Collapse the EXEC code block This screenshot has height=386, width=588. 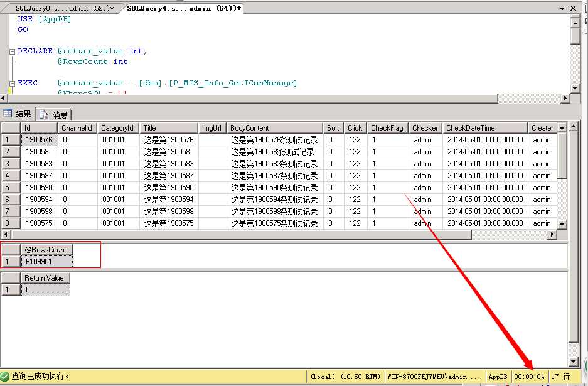coord(13,83)
